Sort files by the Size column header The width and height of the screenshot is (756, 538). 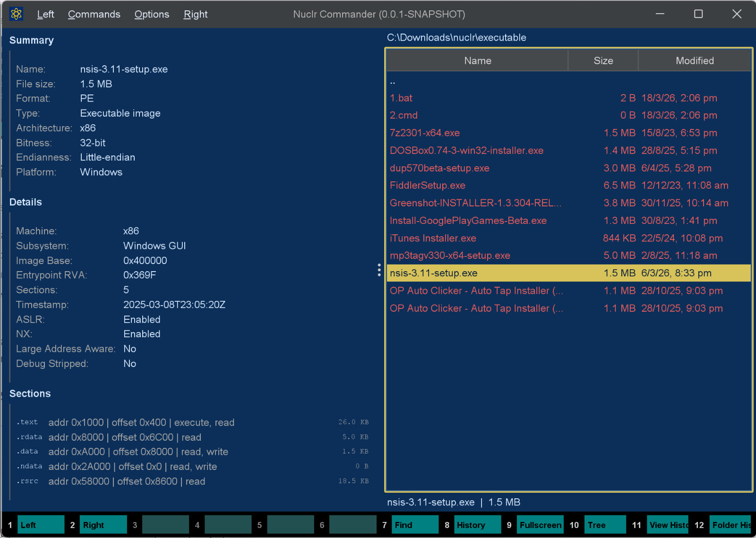pos(603,60)
